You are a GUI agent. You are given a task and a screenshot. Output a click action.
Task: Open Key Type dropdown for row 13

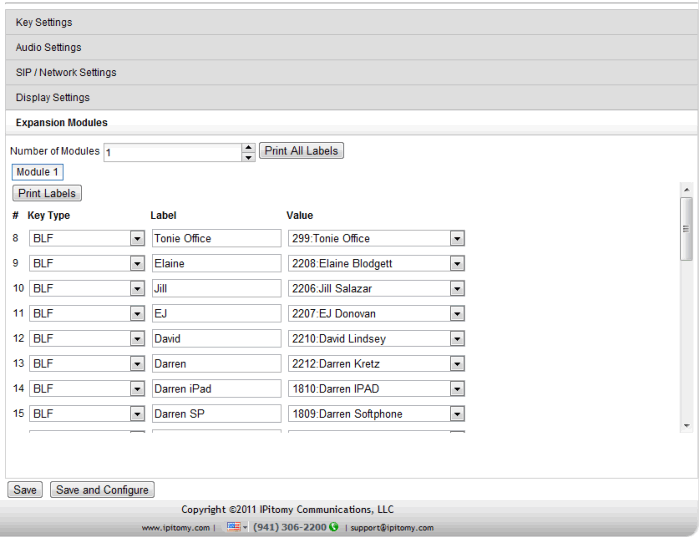(87, 363)
